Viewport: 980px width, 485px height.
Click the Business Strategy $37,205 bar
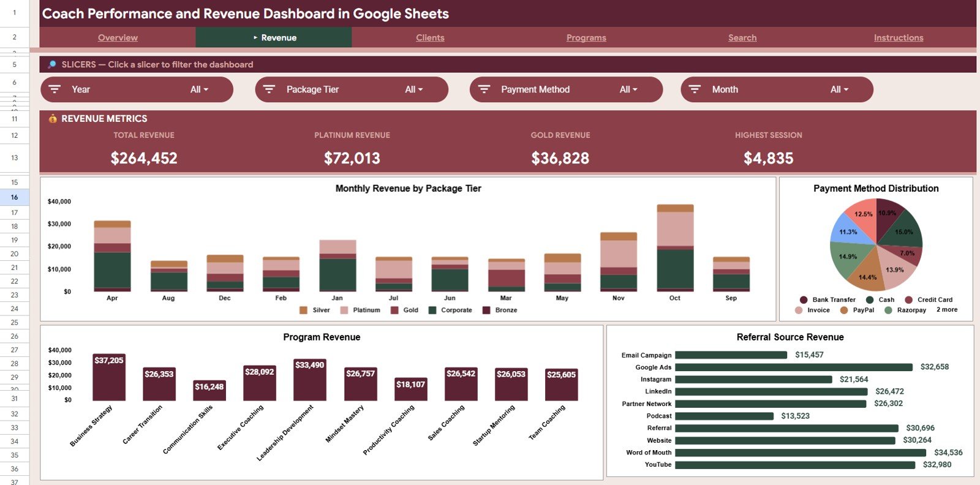pos(109,377)
